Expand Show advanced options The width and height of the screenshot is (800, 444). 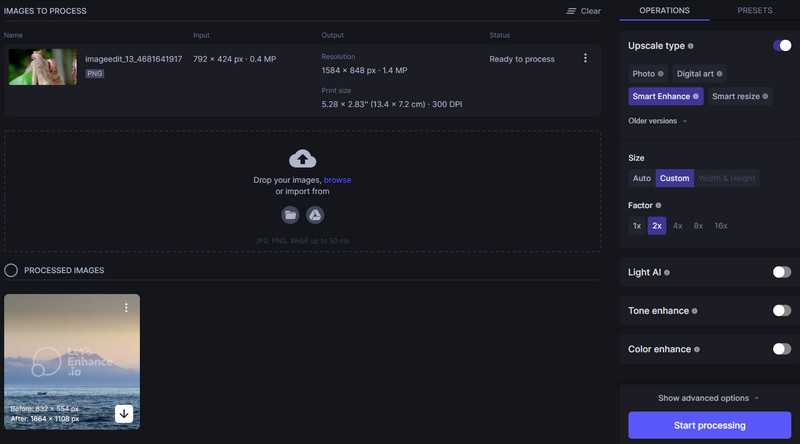coord(708,398)
